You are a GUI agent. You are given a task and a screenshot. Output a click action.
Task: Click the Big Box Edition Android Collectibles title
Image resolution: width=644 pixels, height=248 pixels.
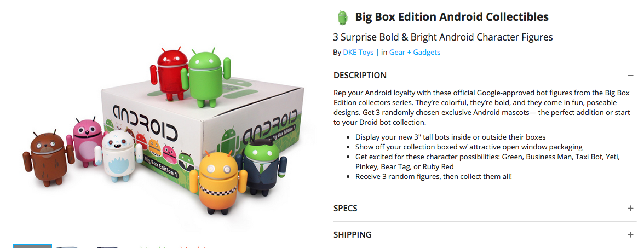[452, 17]
